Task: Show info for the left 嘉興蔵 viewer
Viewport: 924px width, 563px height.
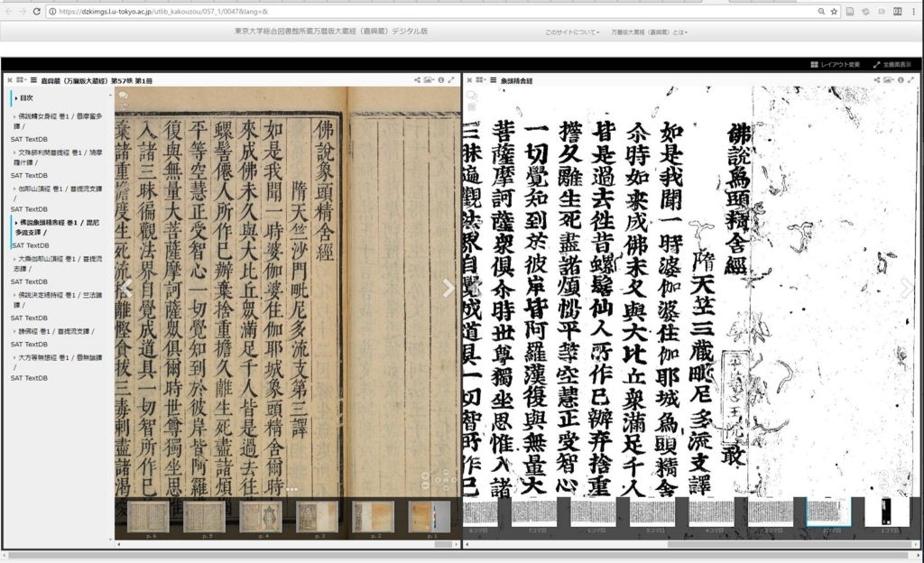Action: 440,80
